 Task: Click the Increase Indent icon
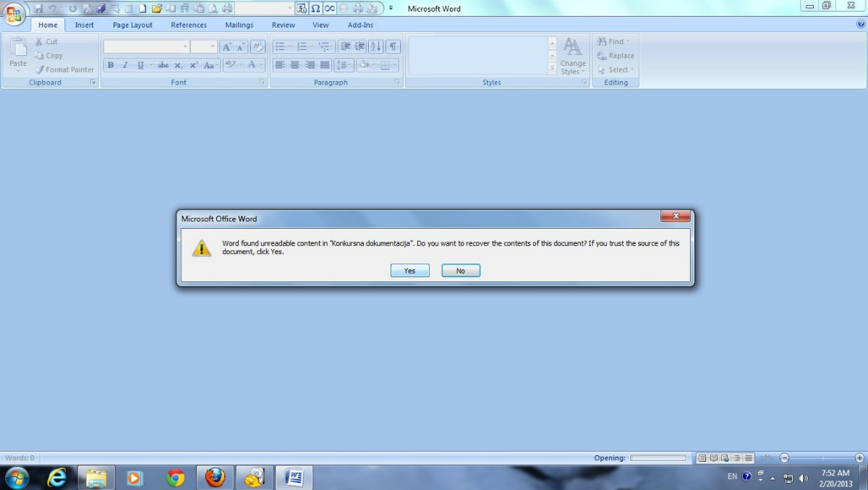(x=359, y=46)
